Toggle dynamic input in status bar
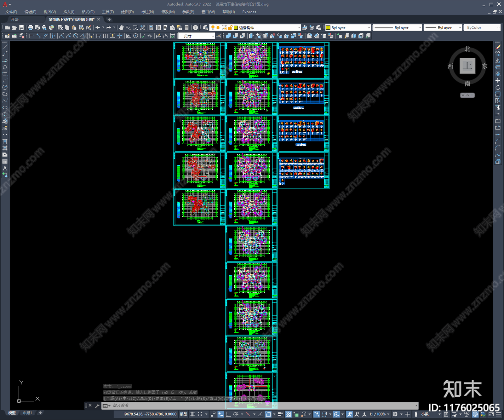 pyautogui.click(x=221, y=414)
